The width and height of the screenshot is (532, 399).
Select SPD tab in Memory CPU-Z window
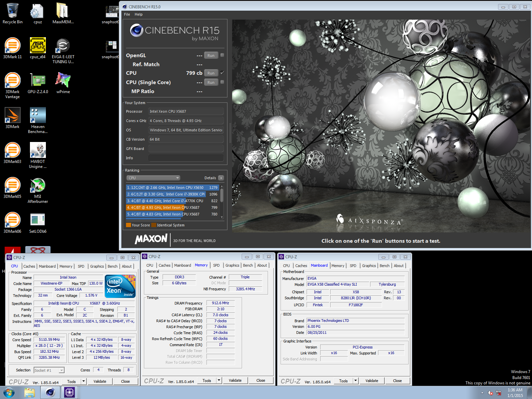click(x=216, y=265)
